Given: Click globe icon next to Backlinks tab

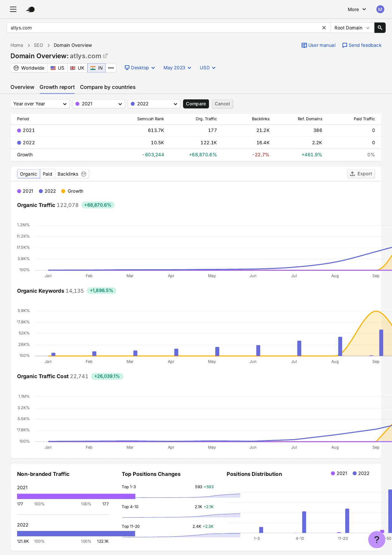Looking at the screenshot, I should 84,174.
